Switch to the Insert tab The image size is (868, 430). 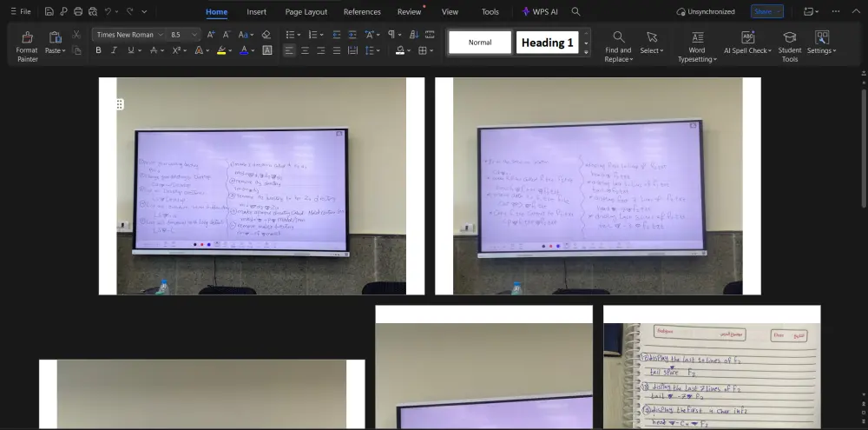[256, 11]
